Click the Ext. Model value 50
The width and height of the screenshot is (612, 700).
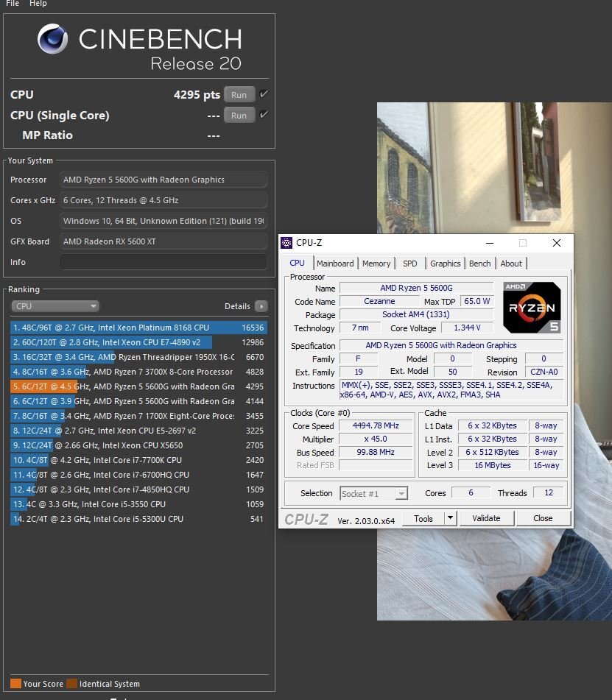tap(452, 372)
